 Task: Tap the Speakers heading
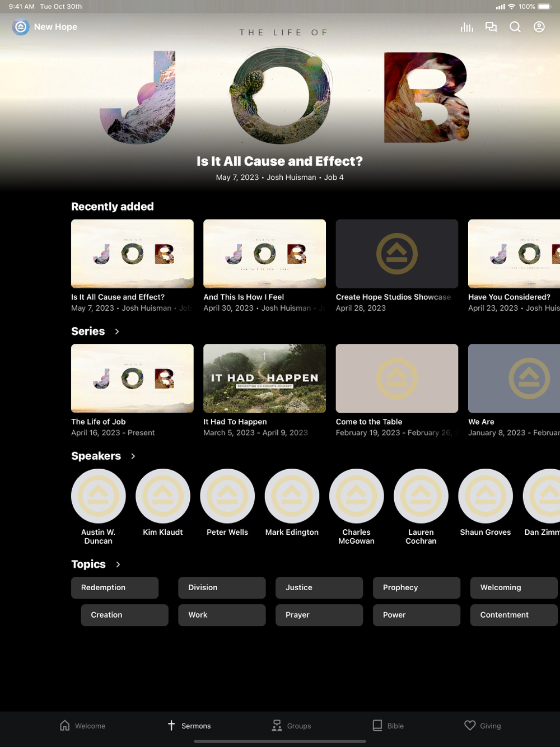(96, 456)
